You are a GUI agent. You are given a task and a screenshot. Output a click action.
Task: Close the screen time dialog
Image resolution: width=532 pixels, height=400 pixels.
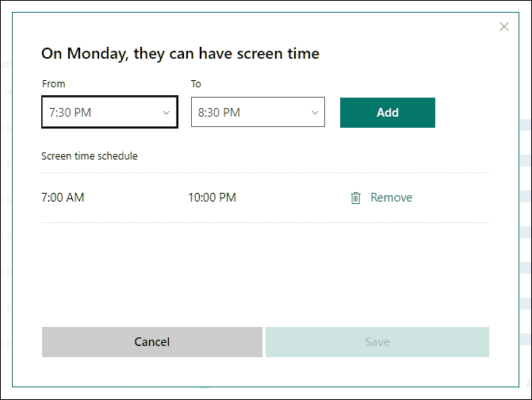pos(503,26)
